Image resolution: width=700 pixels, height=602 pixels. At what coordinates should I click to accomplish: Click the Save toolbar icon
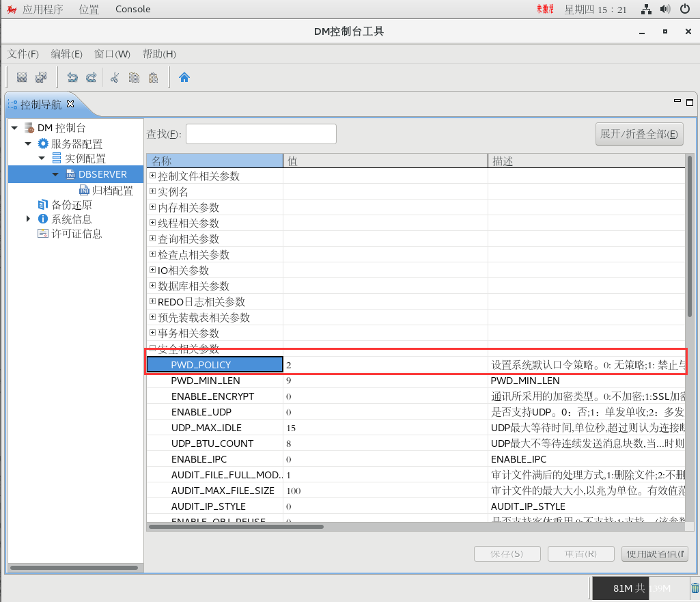22,77
